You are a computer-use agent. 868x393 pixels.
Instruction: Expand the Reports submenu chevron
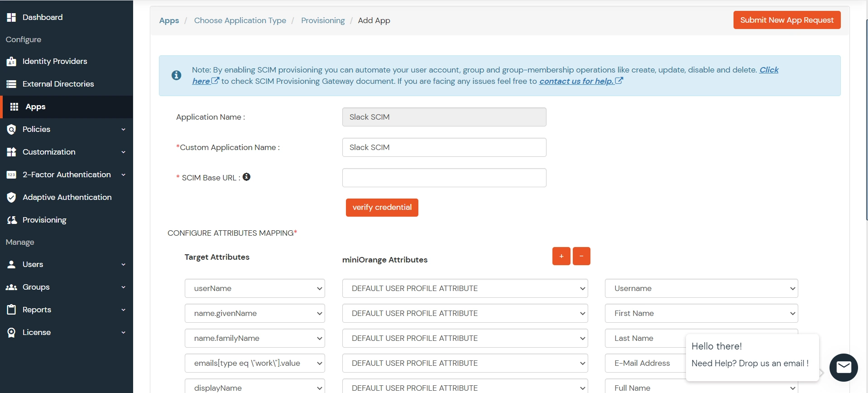(123, 310)
